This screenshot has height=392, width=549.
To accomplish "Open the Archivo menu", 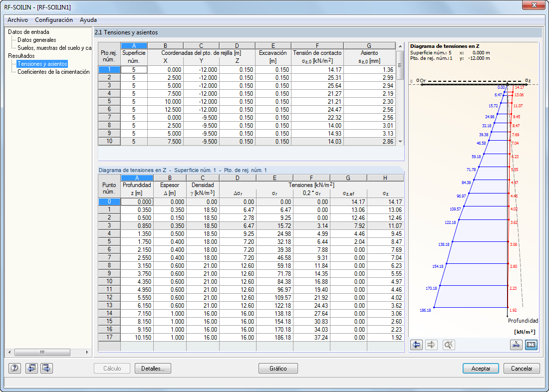I will [17, 19].
